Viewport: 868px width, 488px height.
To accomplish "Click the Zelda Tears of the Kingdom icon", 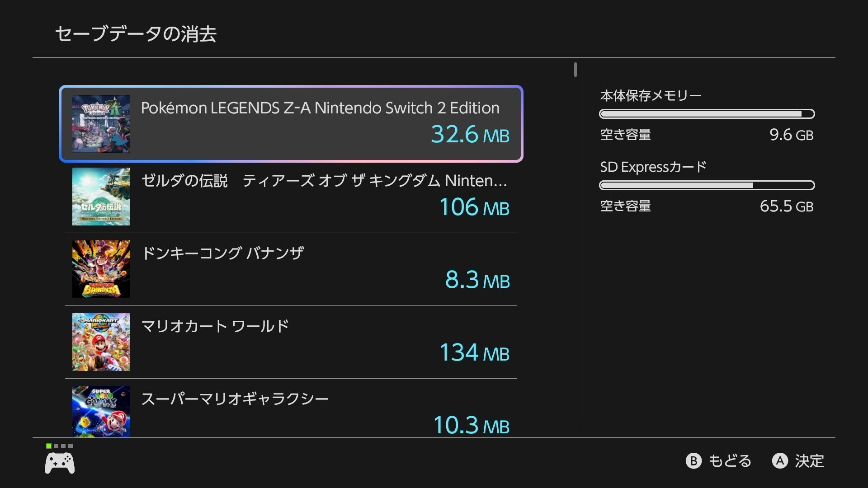I will point(101,197).
